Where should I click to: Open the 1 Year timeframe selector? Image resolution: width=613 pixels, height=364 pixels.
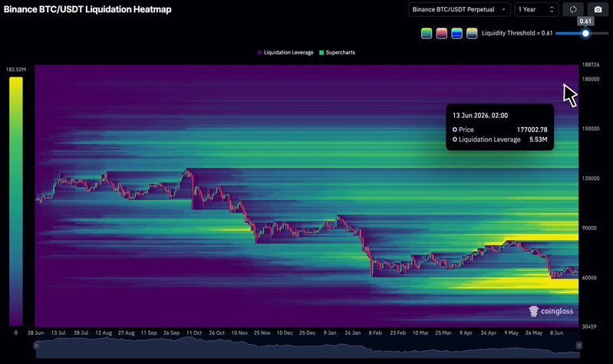(x=536, y=9)
